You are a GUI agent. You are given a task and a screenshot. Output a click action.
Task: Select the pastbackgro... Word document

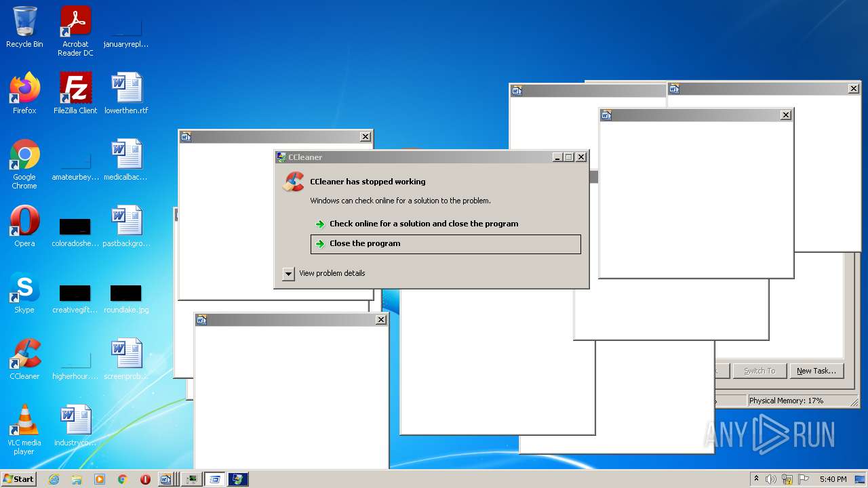(x=126, y=226)
